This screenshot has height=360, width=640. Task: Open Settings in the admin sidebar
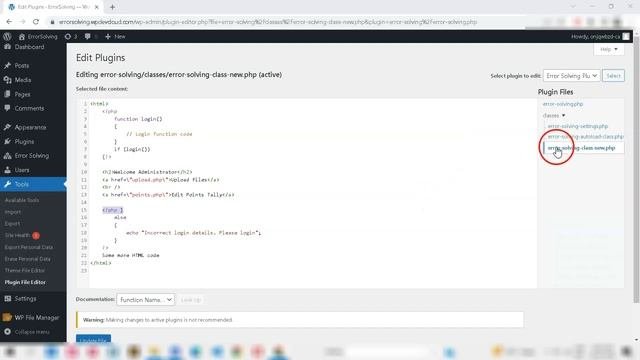(25, 298)
